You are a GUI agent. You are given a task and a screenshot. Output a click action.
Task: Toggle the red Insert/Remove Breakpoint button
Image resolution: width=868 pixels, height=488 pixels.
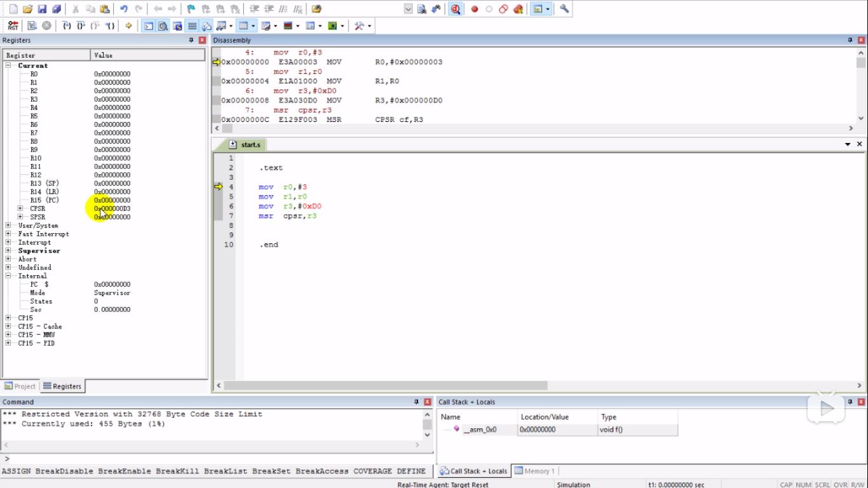(474, 9)
